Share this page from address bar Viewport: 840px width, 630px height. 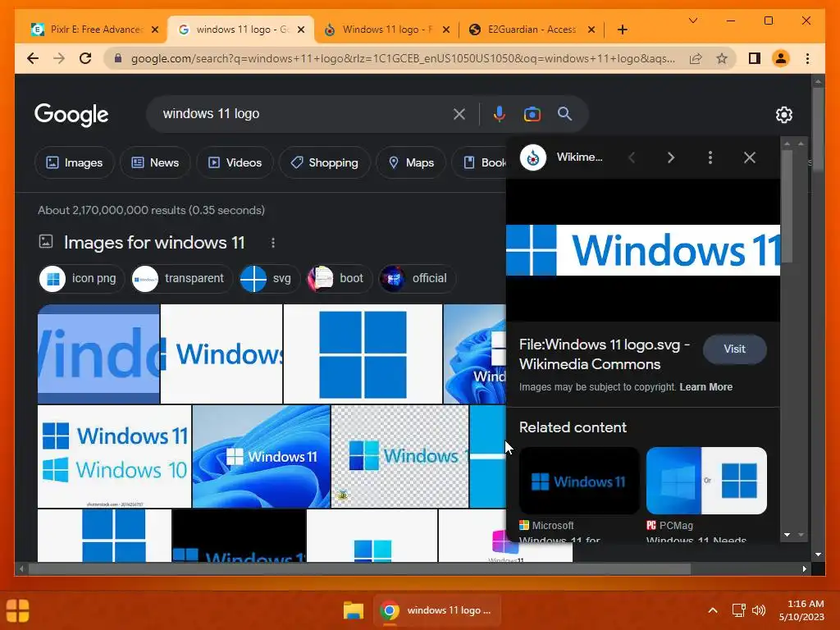pos(696,58)
